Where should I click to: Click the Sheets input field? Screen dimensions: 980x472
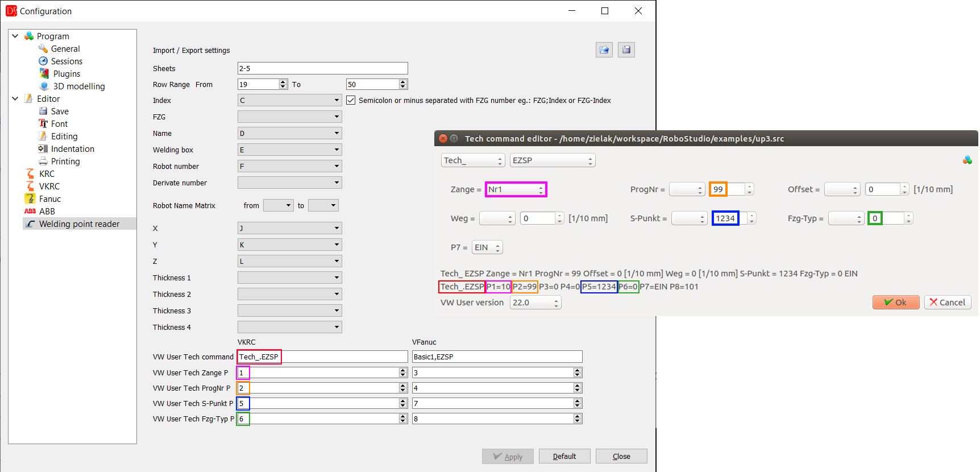tap(322, 68)
